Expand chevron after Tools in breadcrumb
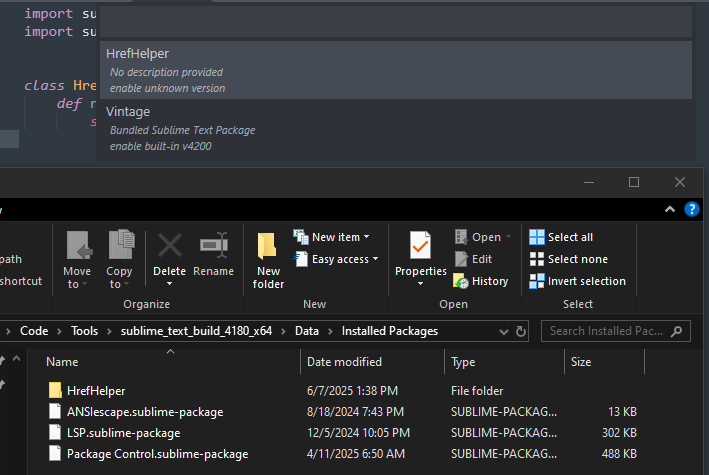 tap(109, 331)
